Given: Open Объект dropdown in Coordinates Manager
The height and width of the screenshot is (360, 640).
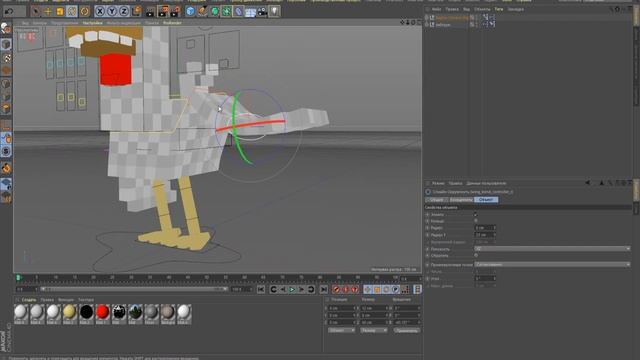Looking at the screenshot, I should (x=341, y=330).
